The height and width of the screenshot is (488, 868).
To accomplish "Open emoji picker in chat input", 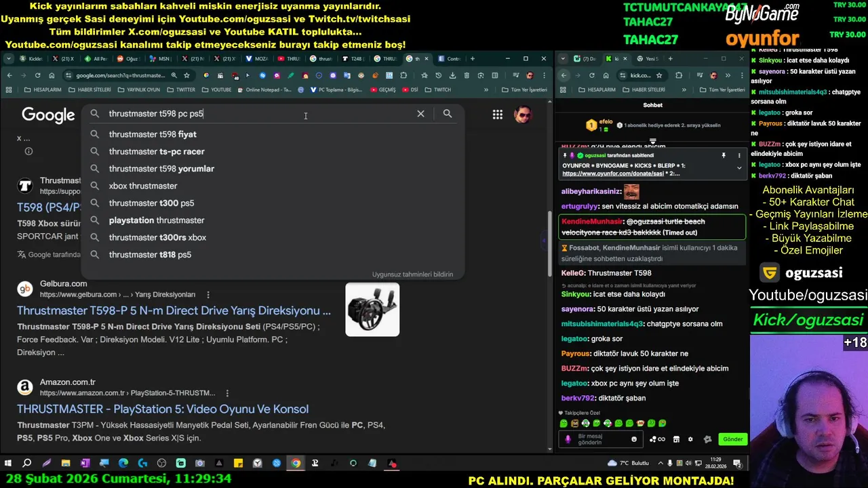I will tap(634, 439).
